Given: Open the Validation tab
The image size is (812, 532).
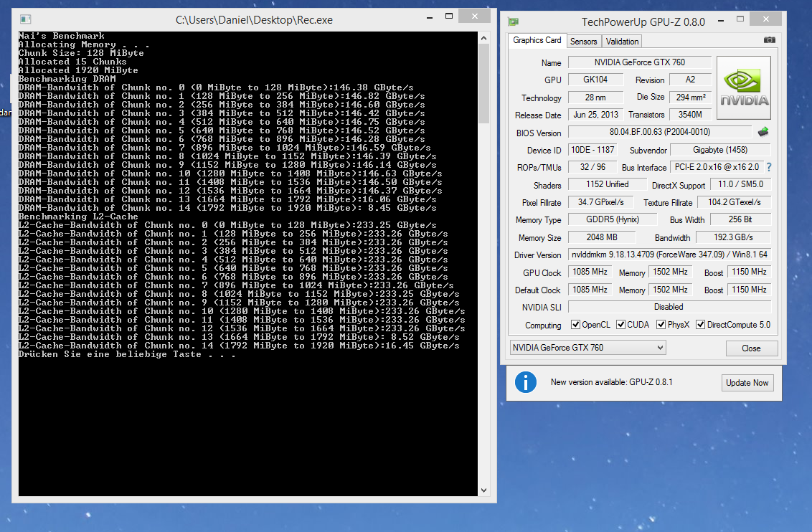Looking at the screenshot, I should click(622, 42).
